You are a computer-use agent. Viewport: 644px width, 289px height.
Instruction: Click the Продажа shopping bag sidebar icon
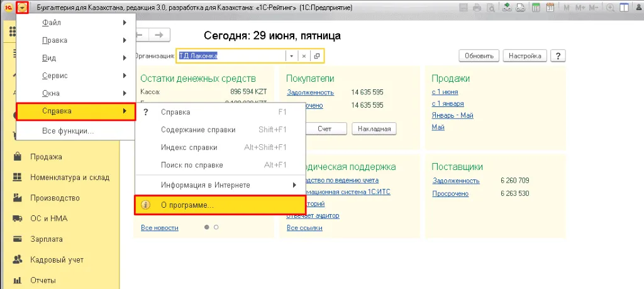coord(17,157)
